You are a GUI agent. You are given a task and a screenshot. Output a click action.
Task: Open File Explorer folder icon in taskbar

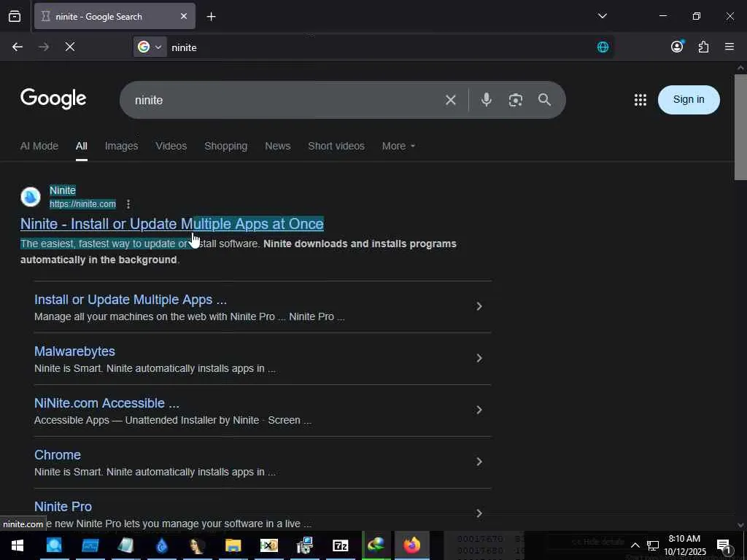233,545
